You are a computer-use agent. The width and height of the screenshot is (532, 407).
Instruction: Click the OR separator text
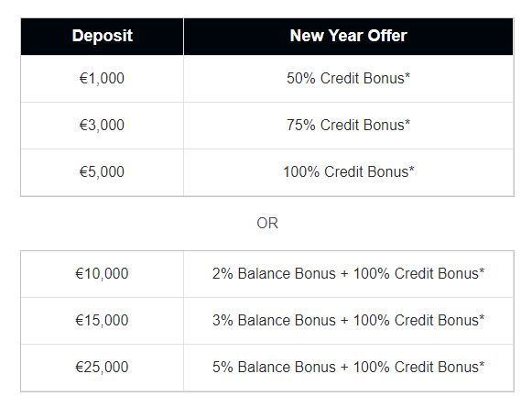coord(267,224)
